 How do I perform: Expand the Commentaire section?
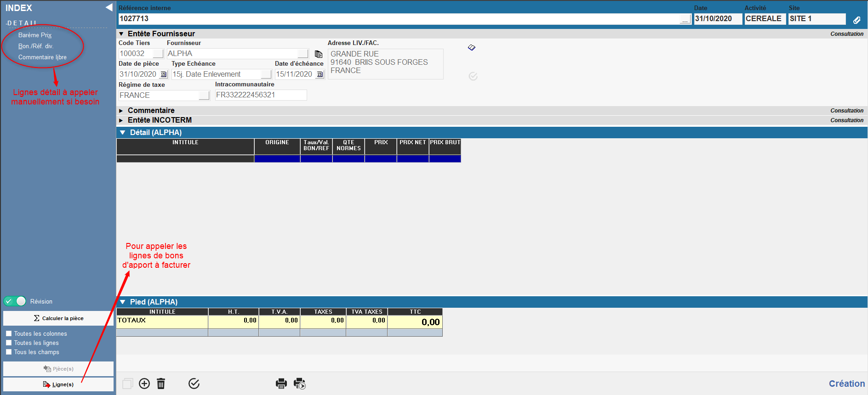(x=121, y=111)
